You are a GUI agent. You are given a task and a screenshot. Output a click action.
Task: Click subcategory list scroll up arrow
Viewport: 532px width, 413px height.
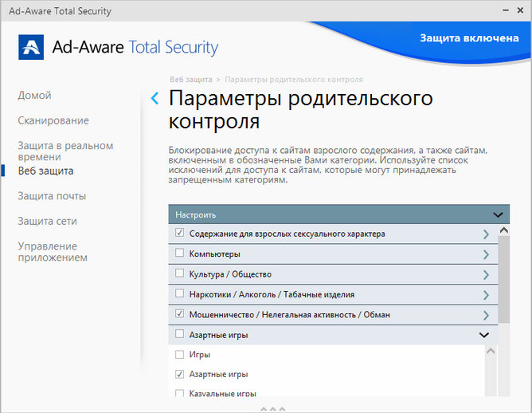[x=491, y=351]
